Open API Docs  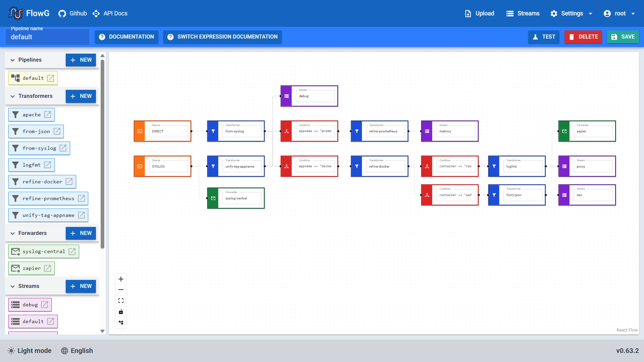click(x=110, y=13)
